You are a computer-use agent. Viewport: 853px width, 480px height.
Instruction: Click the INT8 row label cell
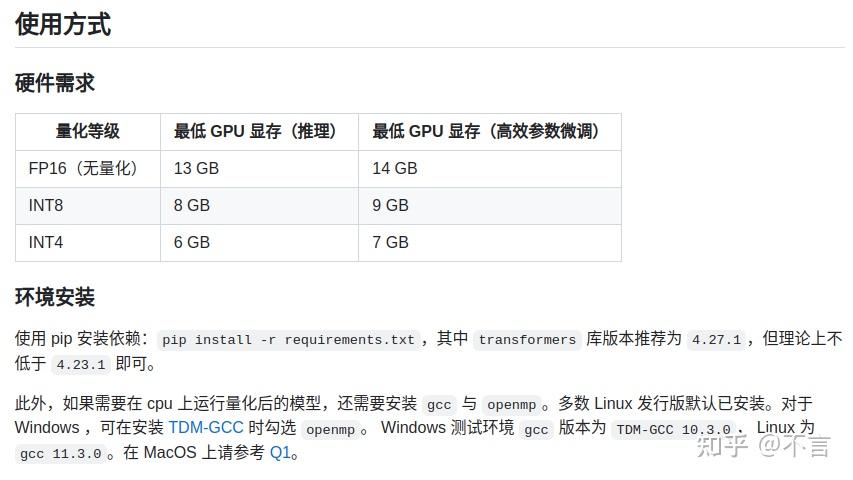pos(46,205)
